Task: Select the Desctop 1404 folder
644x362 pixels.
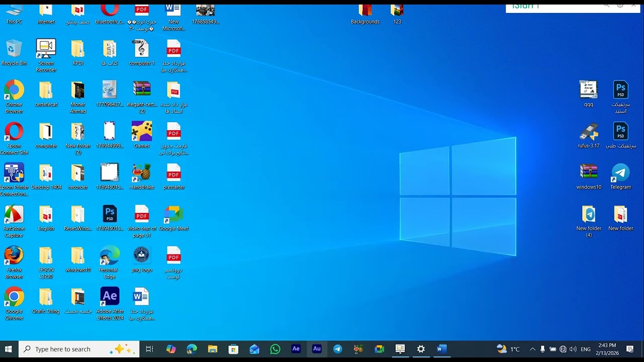Action: [x=46, y=176]
